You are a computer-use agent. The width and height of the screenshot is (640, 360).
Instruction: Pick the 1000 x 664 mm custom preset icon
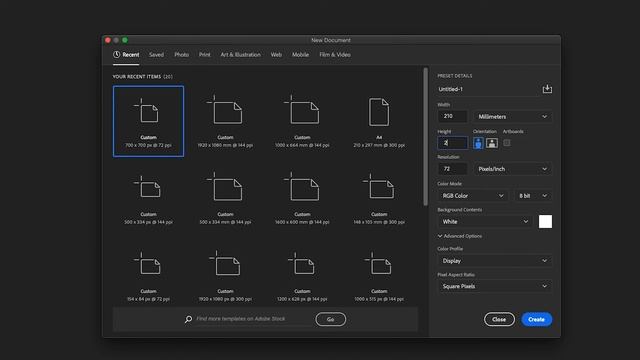point(302,109)
